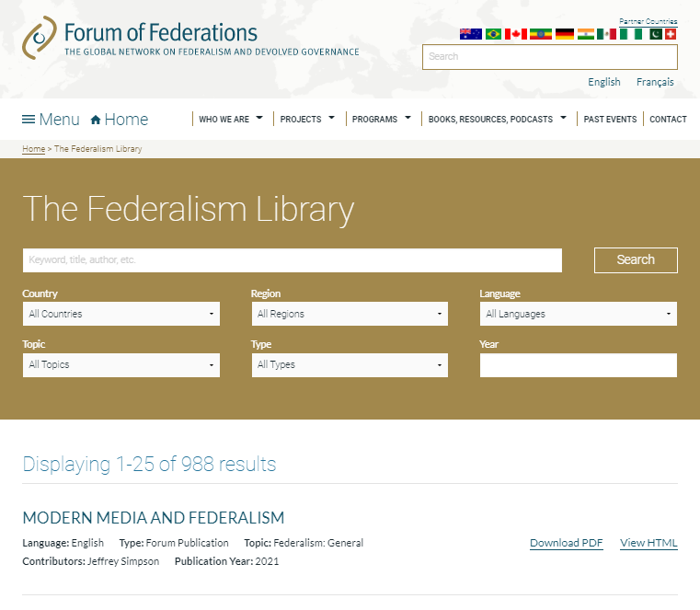The image size is (700, 610).
Task: Click the India flag icon
Action: pyautogui.click(x=585, y=34)
